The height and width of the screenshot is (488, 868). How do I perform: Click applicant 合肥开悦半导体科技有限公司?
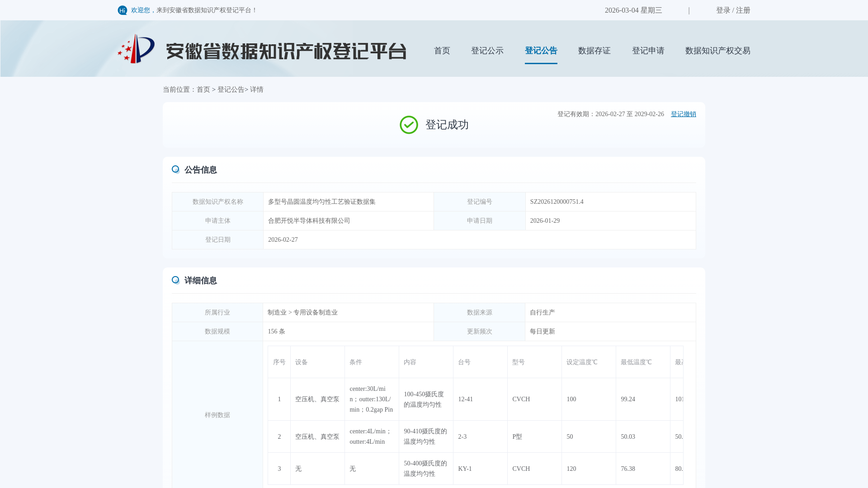click(309, 221)
